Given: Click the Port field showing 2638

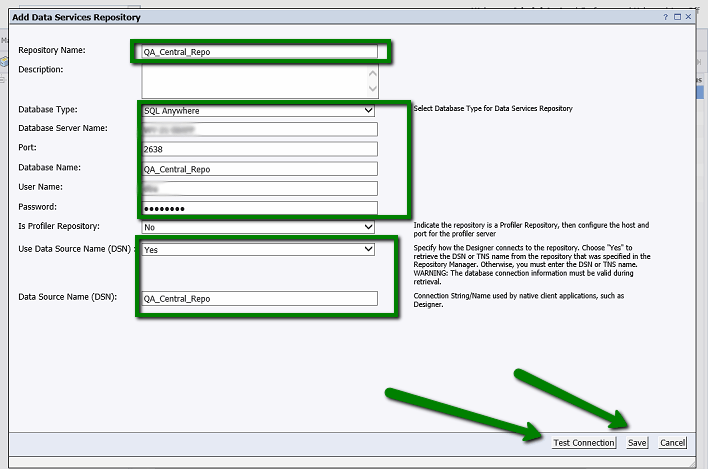Looking at the screenshot, I should coord(259,149).
